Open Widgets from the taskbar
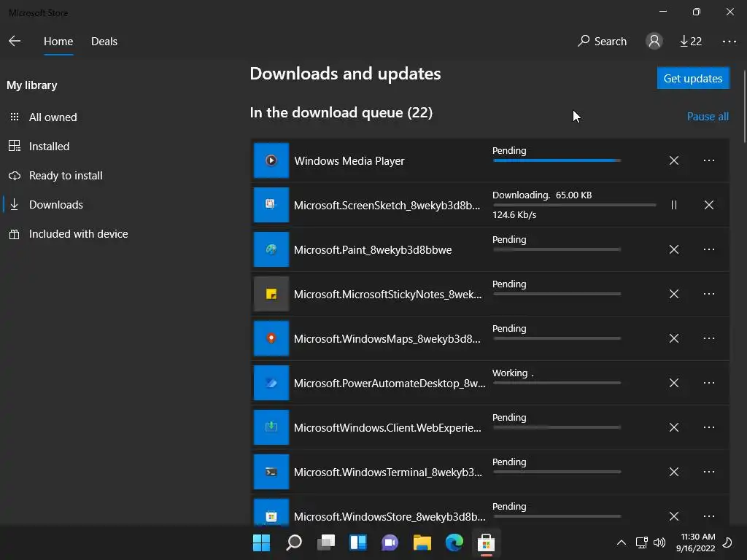This screenshot has width=747, height=560. point(357,542)
